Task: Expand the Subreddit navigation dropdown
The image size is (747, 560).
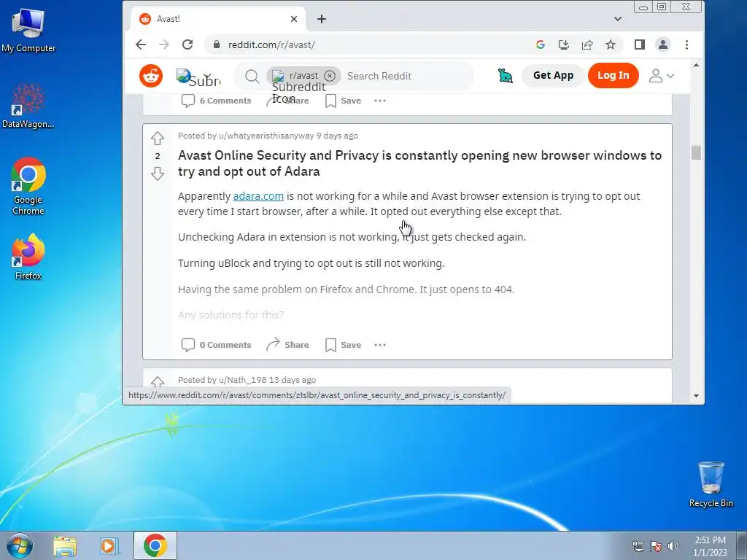Action: [198, 76]
